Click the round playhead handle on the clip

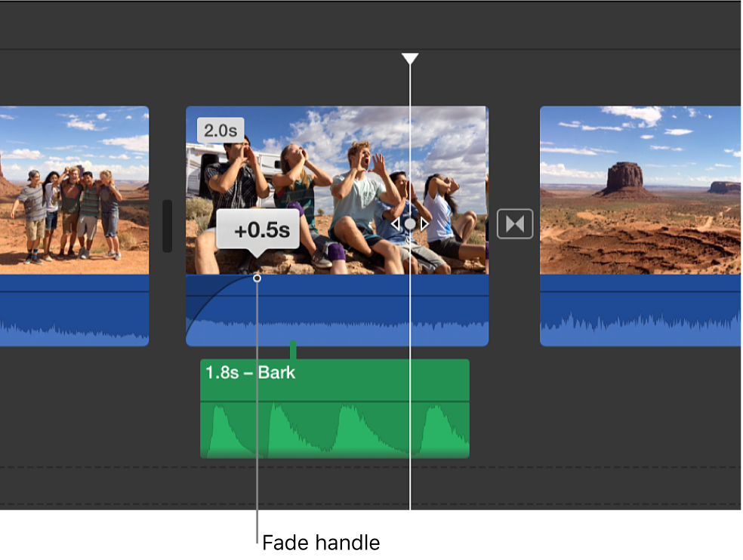pyautogui.click(x=410, y=223)
